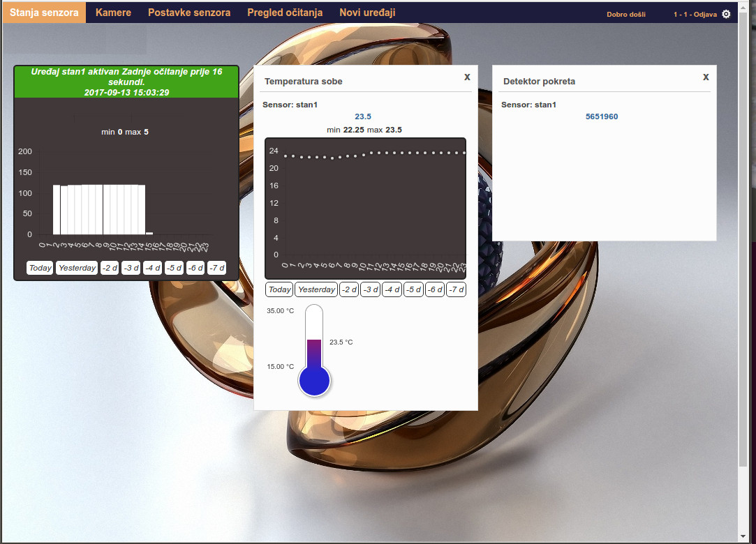The width and height of the screenshot is (756, 544).
Task: Close the Temperatura sobe panel
Action: 467,77
